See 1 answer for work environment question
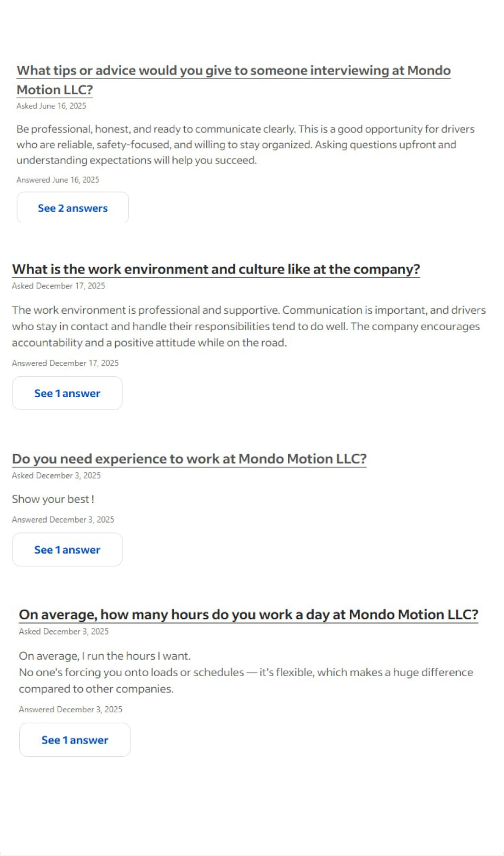 point(67,393)
